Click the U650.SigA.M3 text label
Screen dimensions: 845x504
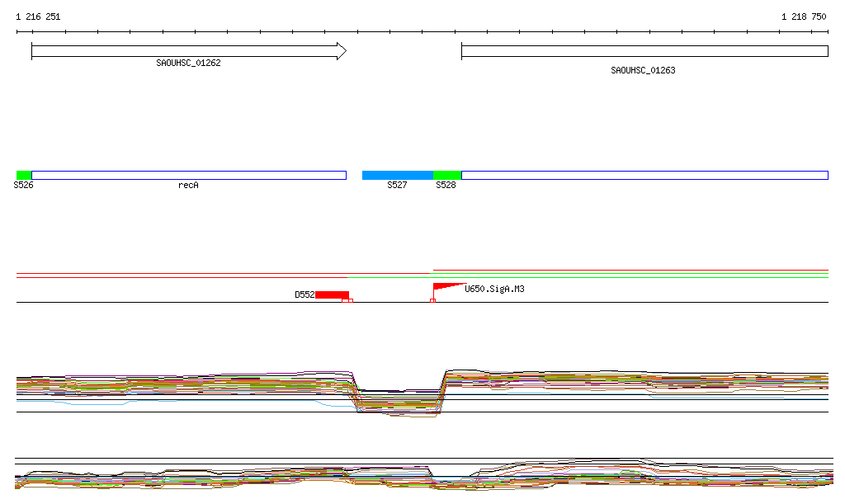coord(495,289)
